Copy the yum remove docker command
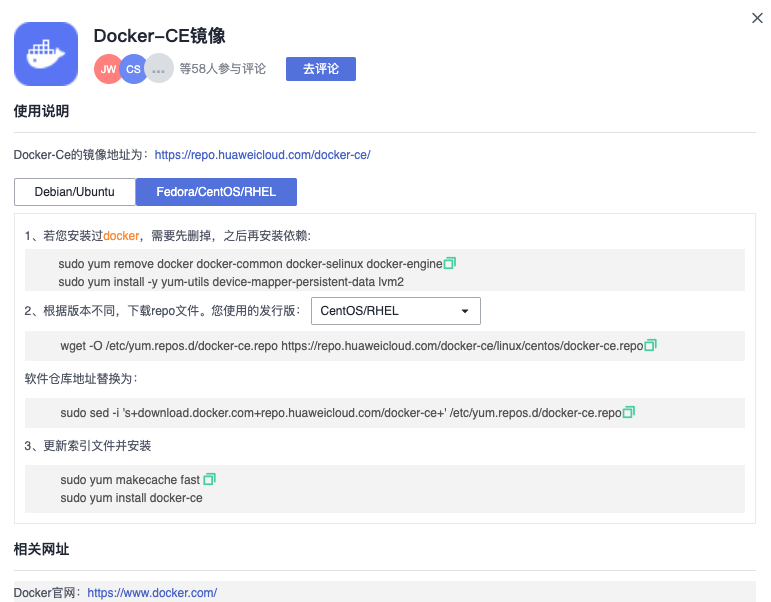The height and width of the screenshot is (602, 771). 450,263
